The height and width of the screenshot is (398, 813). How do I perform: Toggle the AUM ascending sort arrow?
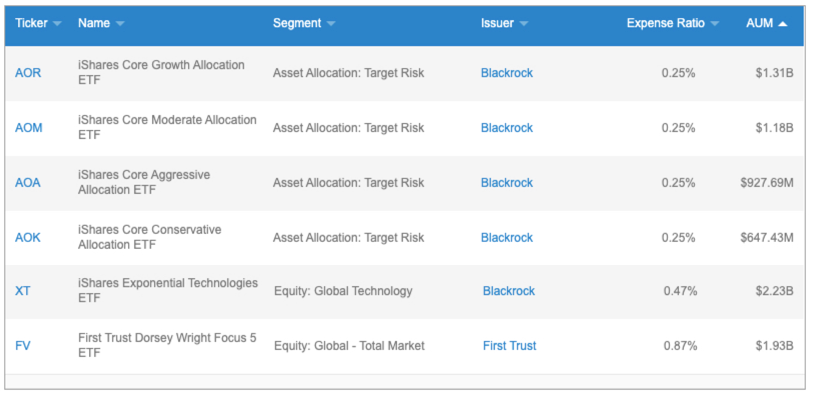(783, 24)
